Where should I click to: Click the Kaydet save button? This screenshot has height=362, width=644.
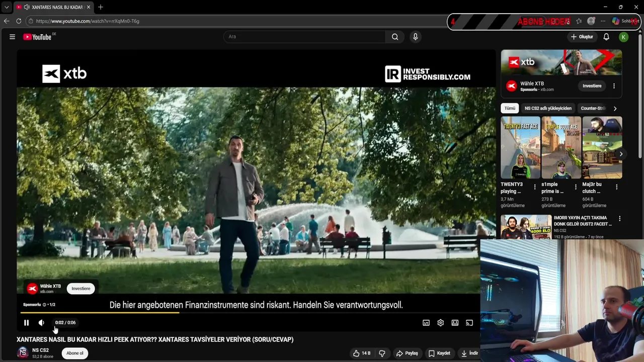(439, 353)
